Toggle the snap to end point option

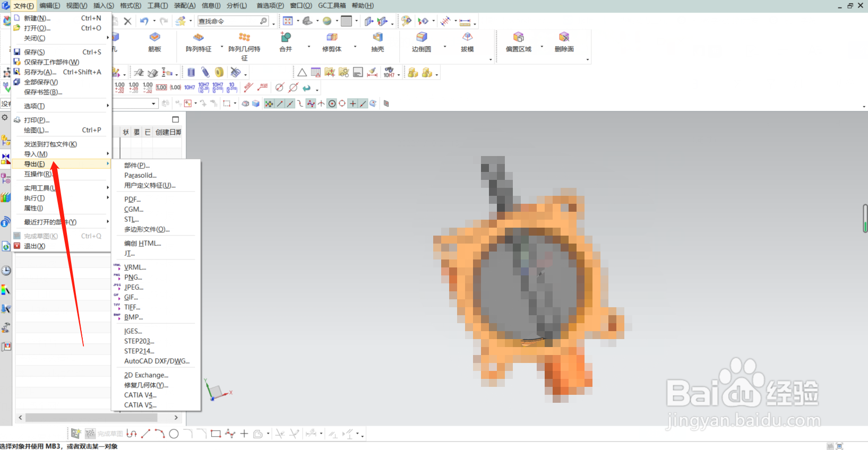point(280,103)
